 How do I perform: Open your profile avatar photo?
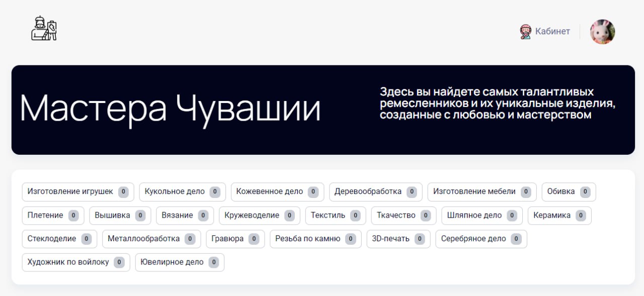click(602, 31)
